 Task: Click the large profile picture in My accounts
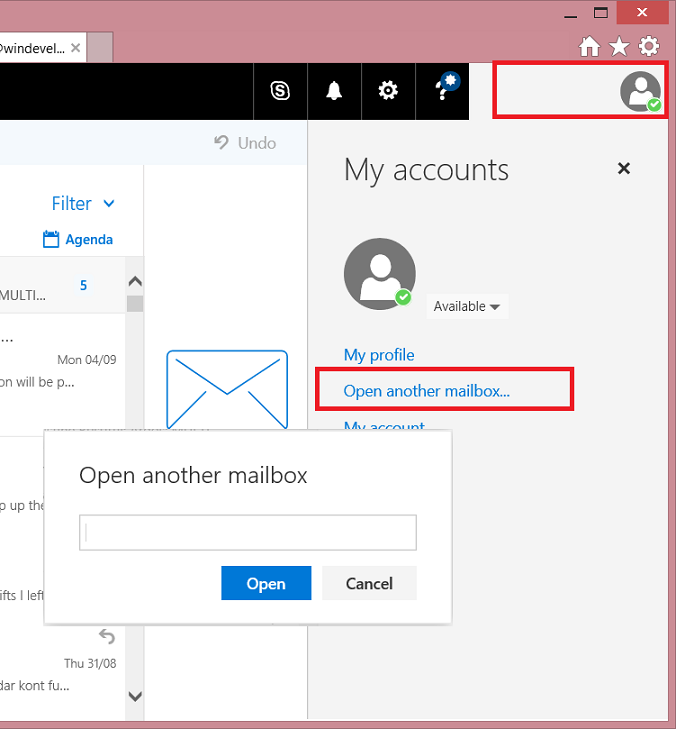tap(380, 274)
